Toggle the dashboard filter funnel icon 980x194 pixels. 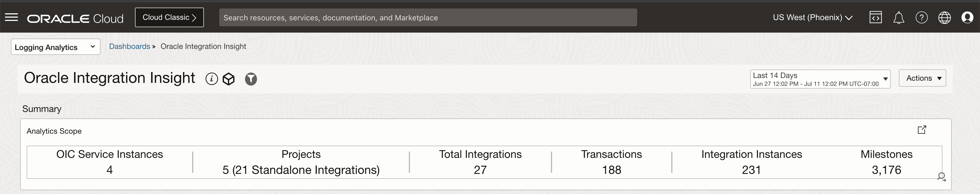pyautogui.click(x=251, y=79)
